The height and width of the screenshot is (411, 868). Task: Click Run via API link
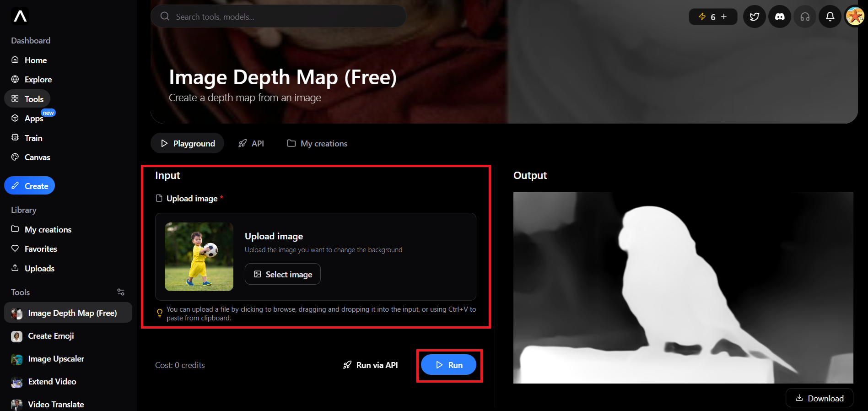(371, 365)
